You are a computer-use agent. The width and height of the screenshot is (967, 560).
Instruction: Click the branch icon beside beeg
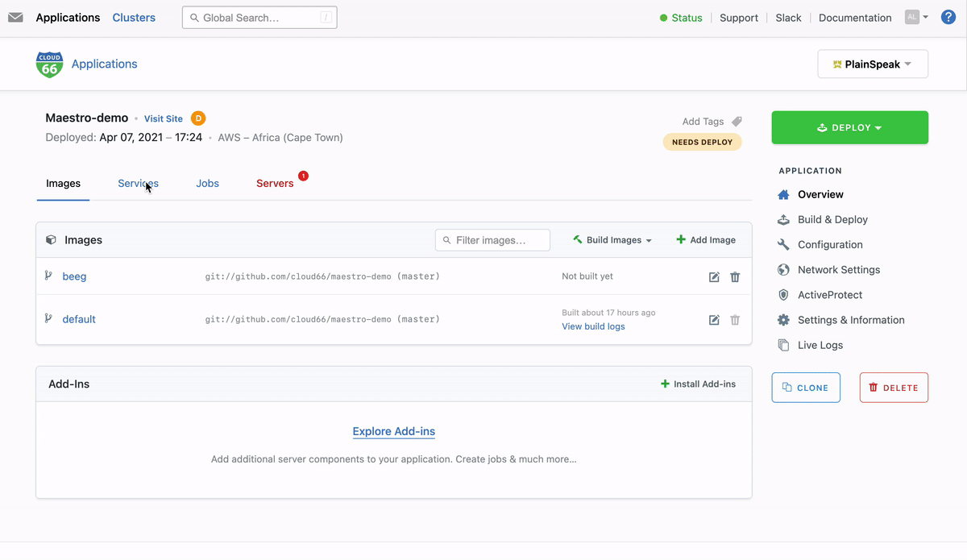(x=48, y=276)
